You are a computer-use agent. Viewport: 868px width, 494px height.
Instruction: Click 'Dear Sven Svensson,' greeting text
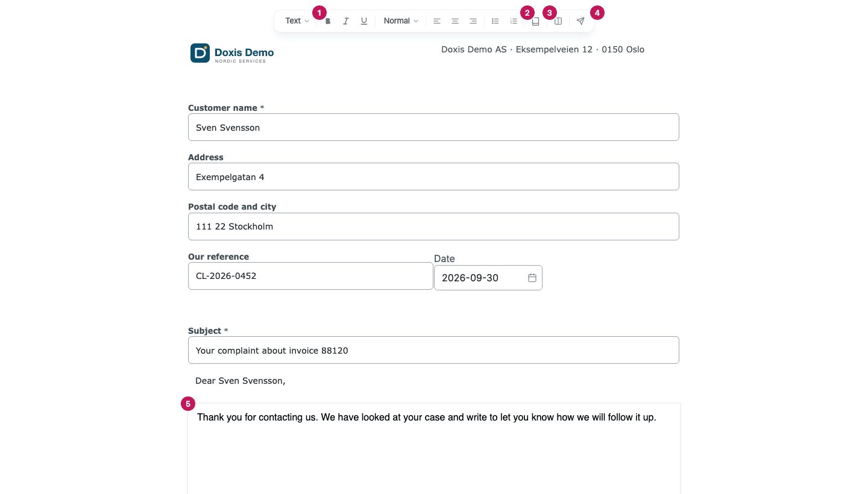click(240, 381)
